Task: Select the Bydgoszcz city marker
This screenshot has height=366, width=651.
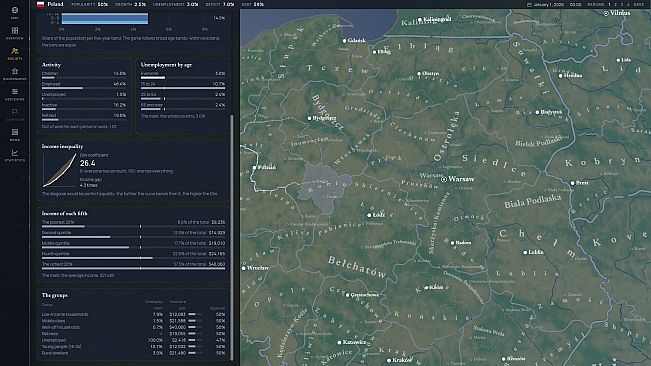Action: click(309, 118)
